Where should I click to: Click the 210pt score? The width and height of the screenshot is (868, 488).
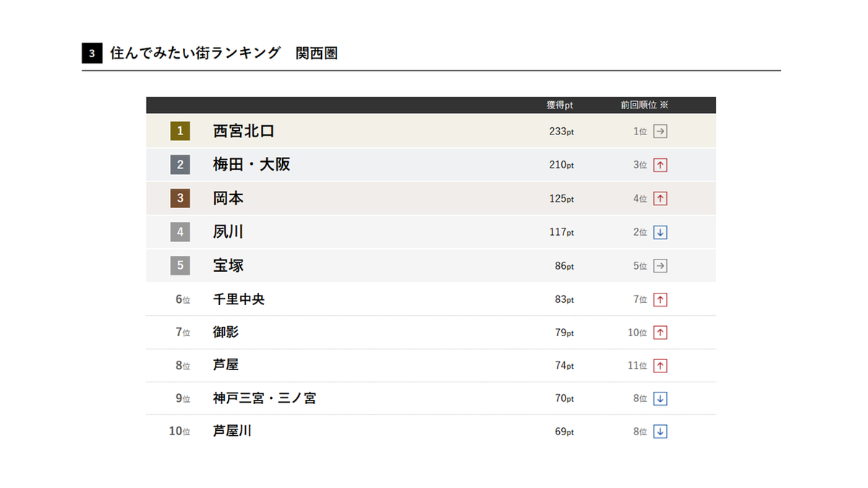coord(561,165)
